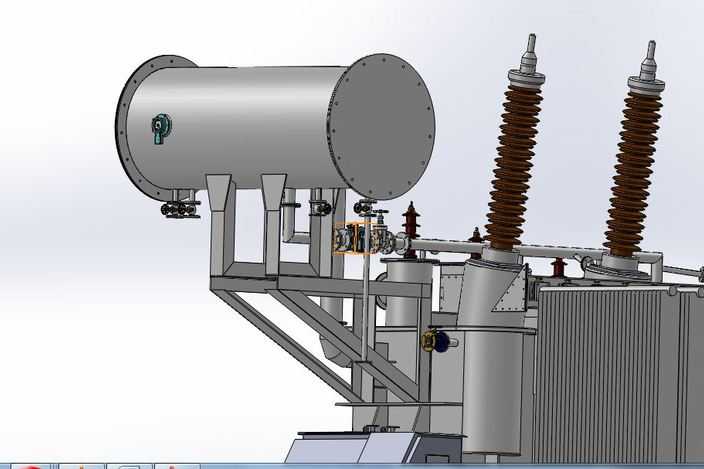Select the handwheel valve right of the Buchholz relay

pyautogui.click(x=381, y=232)
